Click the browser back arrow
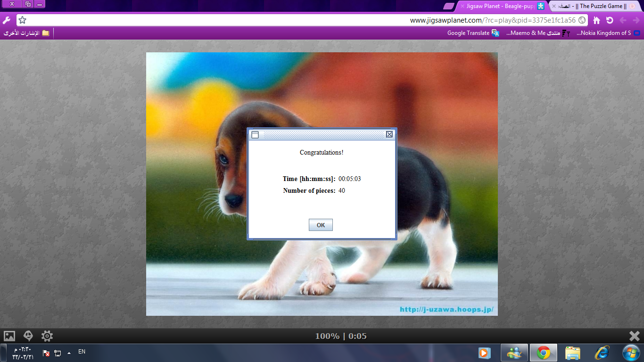This screenshot has width=644, height=362. pos(623,20)
